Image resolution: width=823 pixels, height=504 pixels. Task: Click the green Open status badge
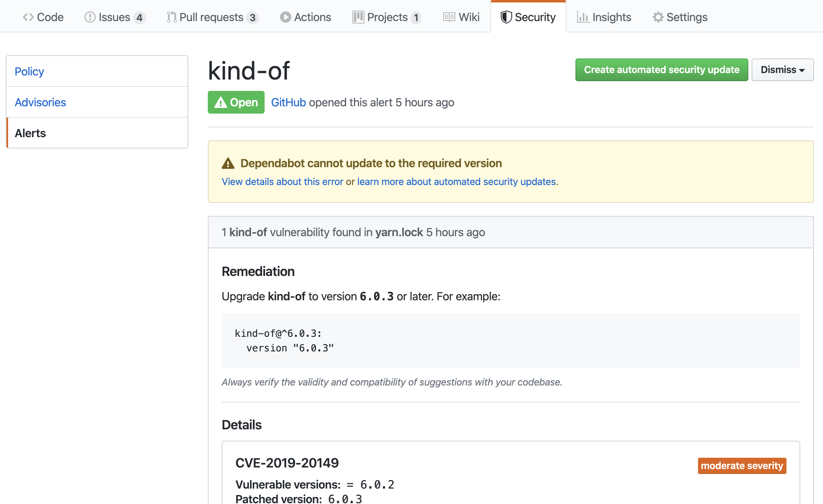pyautogui.click(x=236, y=102)
